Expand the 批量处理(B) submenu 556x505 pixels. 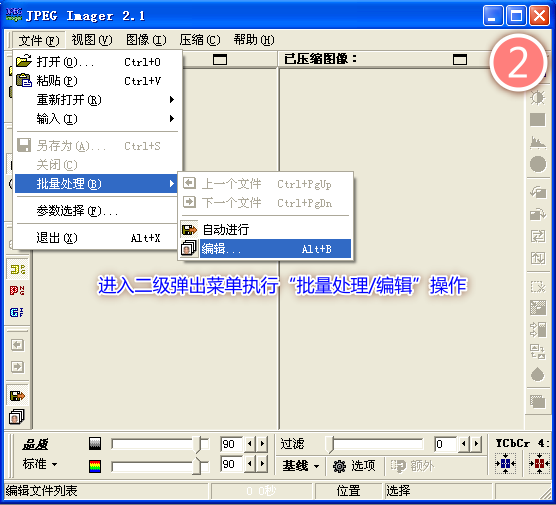tap(96, 183)
